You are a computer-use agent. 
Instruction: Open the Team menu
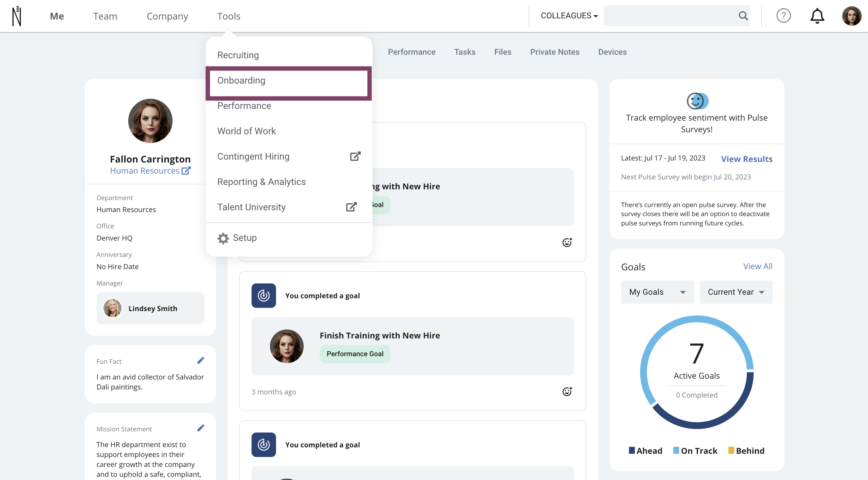[x=105, y=16]
